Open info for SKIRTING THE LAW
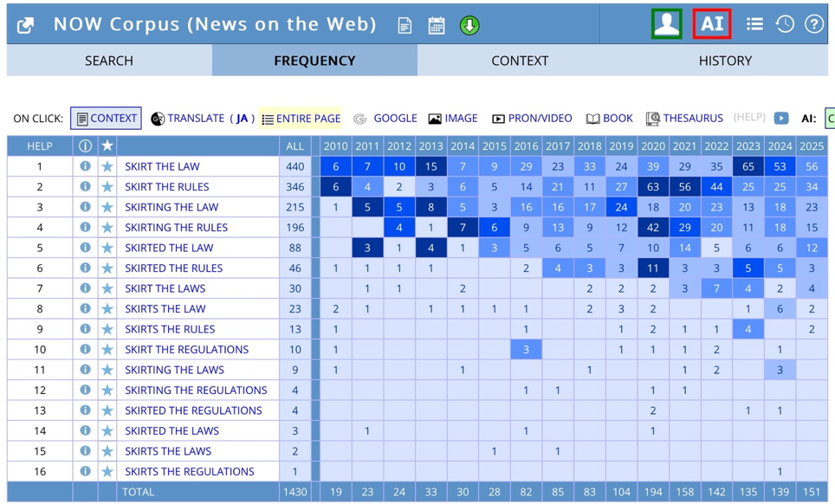835x504 pixels. pyautogui.click(x=85, y=206)
